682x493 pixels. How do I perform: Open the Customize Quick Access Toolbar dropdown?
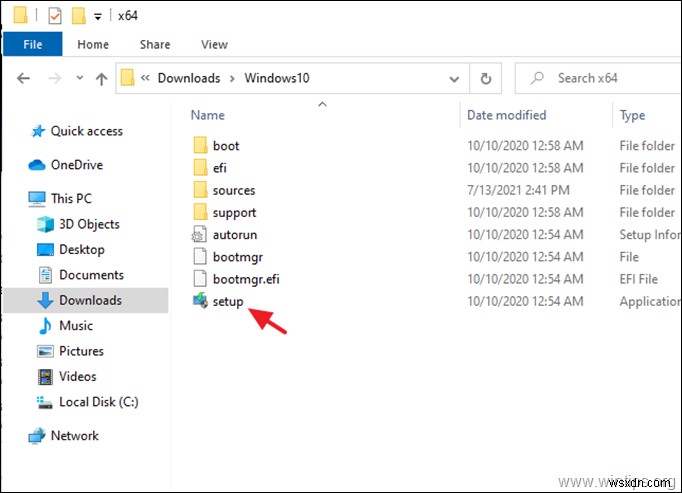click(x=98, y=17)
